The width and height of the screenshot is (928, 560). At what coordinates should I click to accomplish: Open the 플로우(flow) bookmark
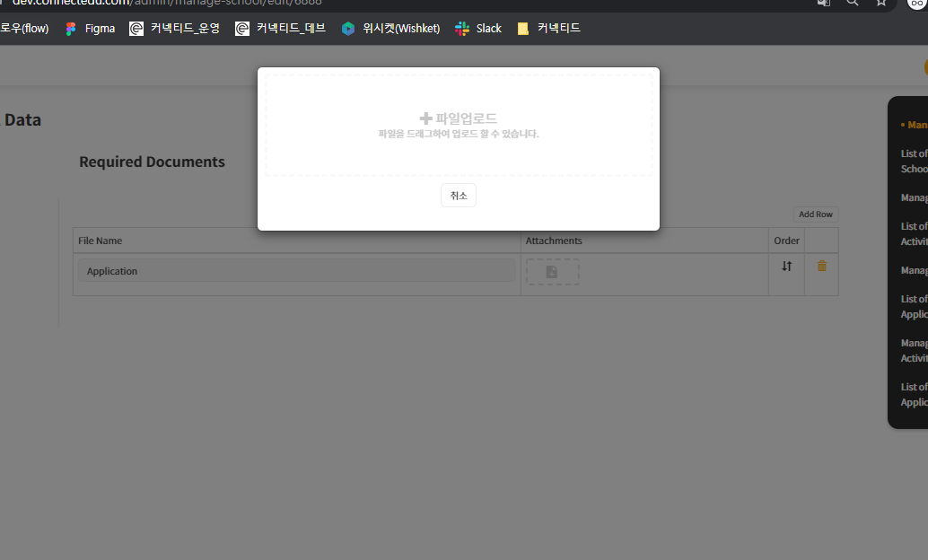(x=24, y=29)
